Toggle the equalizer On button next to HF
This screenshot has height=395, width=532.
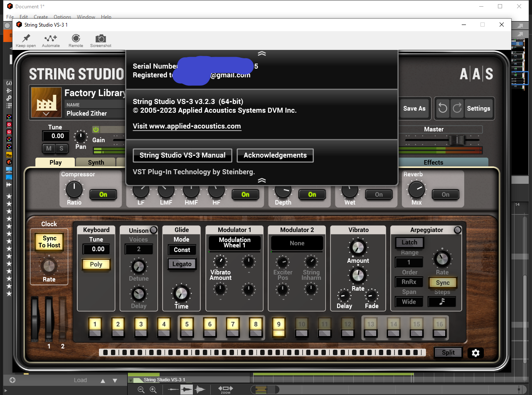(245, 194)
